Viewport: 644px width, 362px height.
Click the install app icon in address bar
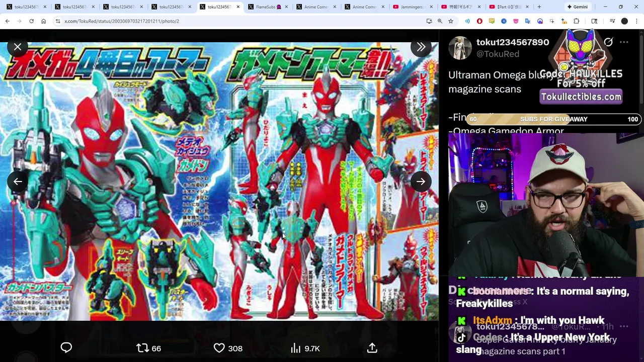click(x=429, y=21)
